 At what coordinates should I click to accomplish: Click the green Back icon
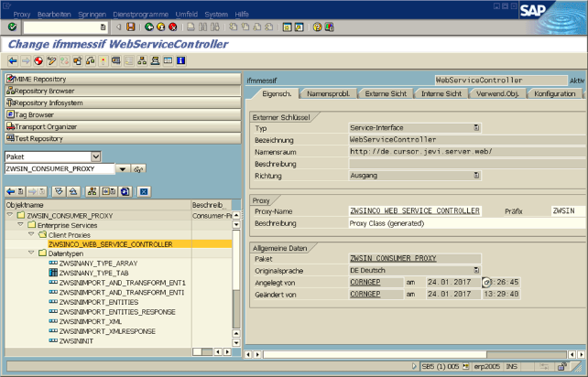(149, 27)
